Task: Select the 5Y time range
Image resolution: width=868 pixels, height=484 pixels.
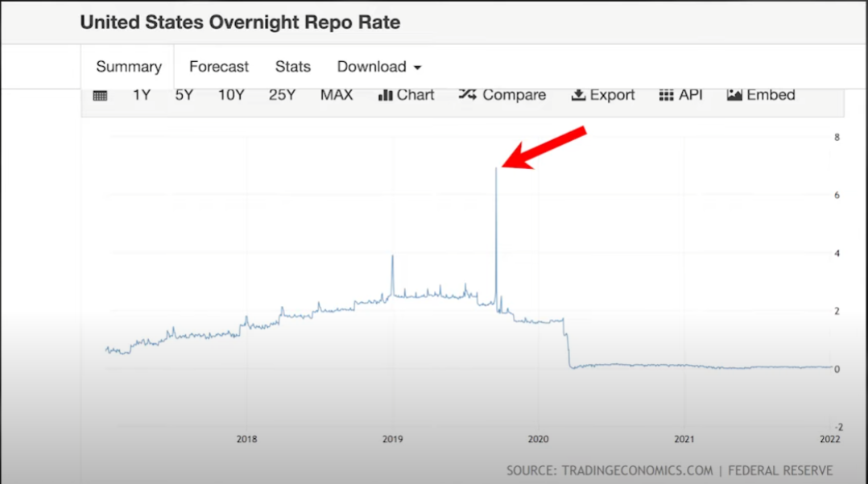Action: click(184, 95)
